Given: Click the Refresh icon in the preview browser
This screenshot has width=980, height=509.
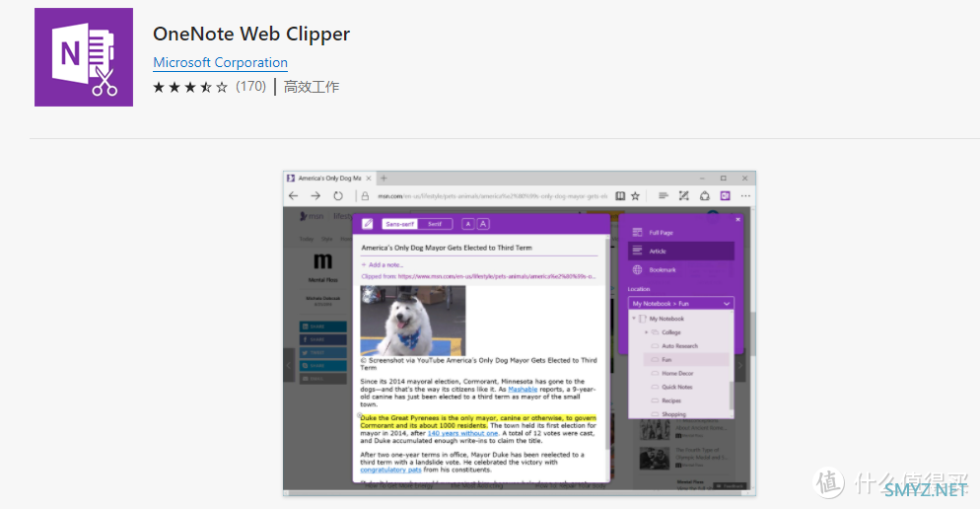Looking at the screenshot, I should coord(338,195).
